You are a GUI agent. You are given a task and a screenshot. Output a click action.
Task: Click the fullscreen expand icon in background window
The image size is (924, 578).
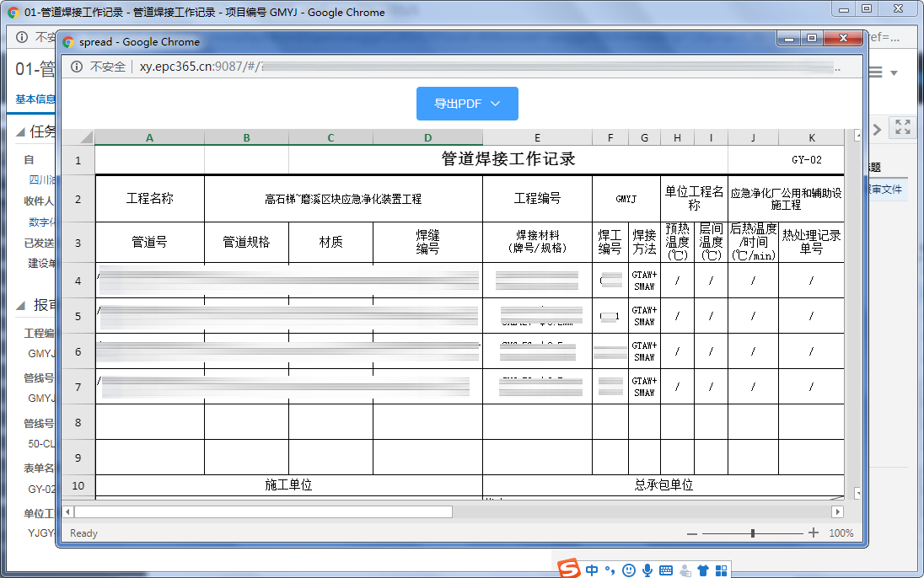[x=903, y=126]
